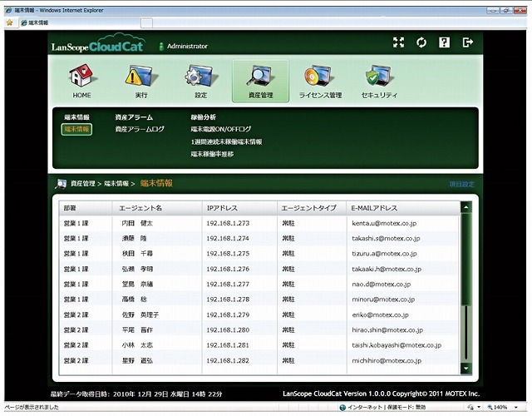
Task: Click email nao.d@motex.co.jp
Action: [x=382, y=285]
